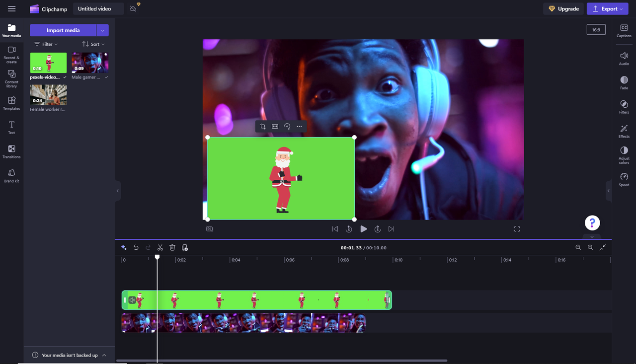Select the Speed option in the right sidebar
Screen dimensions: 636x364
pyautogui.click(x=624, y=179)
